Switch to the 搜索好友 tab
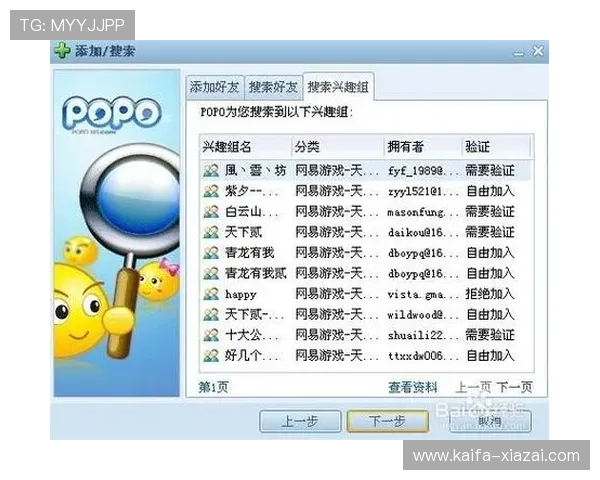The image size is (600, 480). 273,87
